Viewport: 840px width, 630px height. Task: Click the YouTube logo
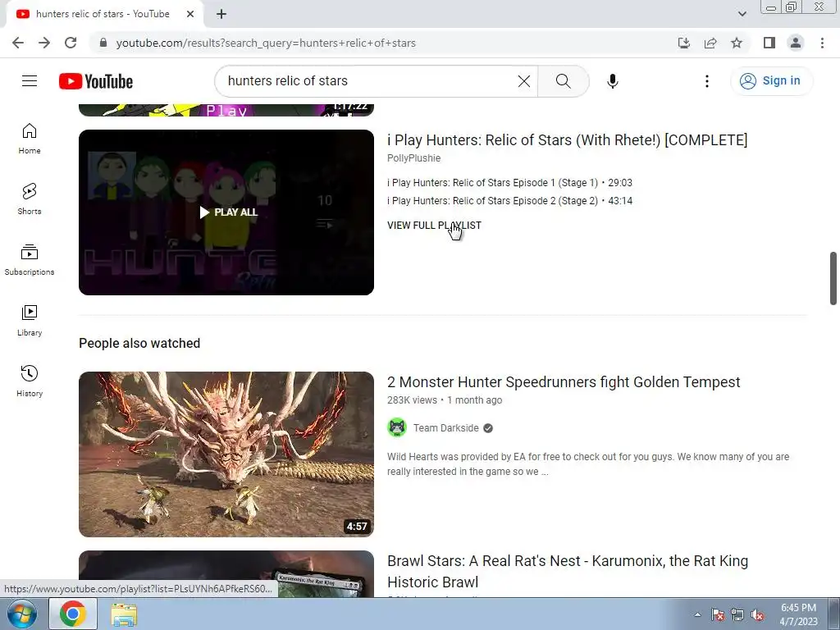coord(96,81)
